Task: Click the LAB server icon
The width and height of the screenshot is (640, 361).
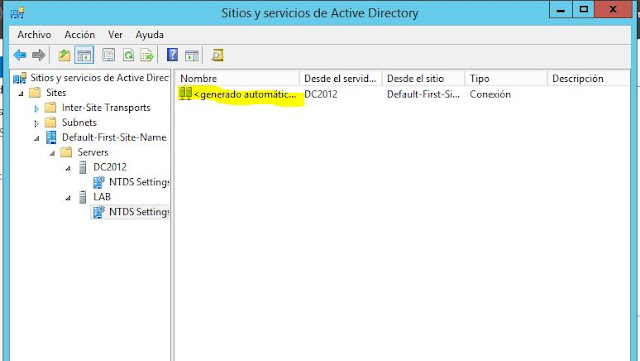Action: pos(83,197)
